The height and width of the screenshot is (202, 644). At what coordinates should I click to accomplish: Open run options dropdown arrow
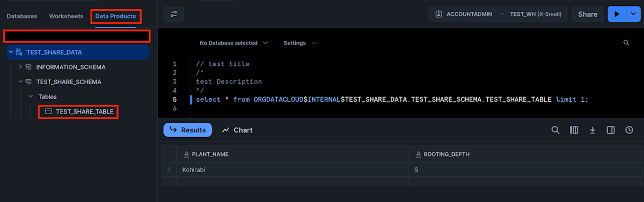[631, 14]
